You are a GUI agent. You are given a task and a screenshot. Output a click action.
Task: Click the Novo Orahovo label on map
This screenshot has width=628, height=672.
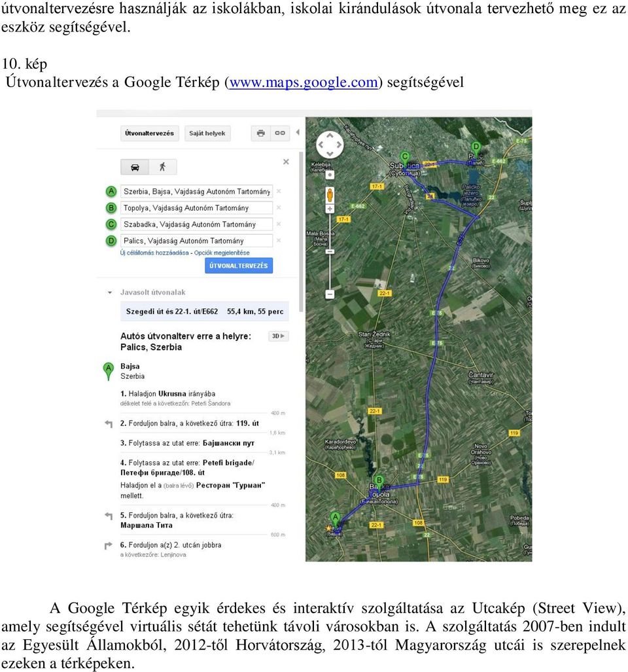pos(481,454)
